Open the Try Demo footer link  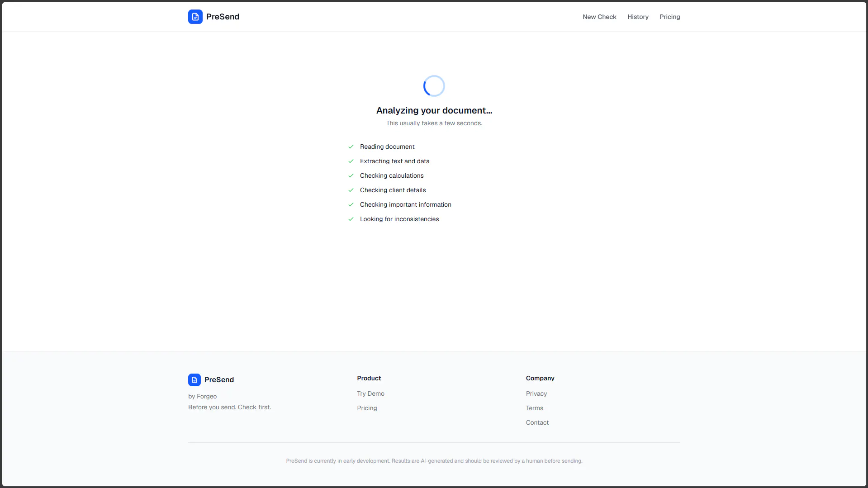[370, 393]
